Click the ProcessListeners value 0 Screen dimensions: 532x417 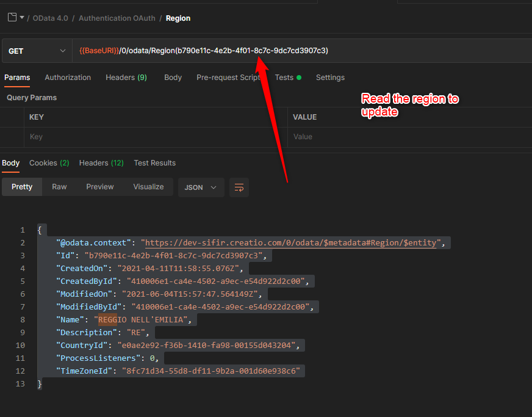click(153, 358)
